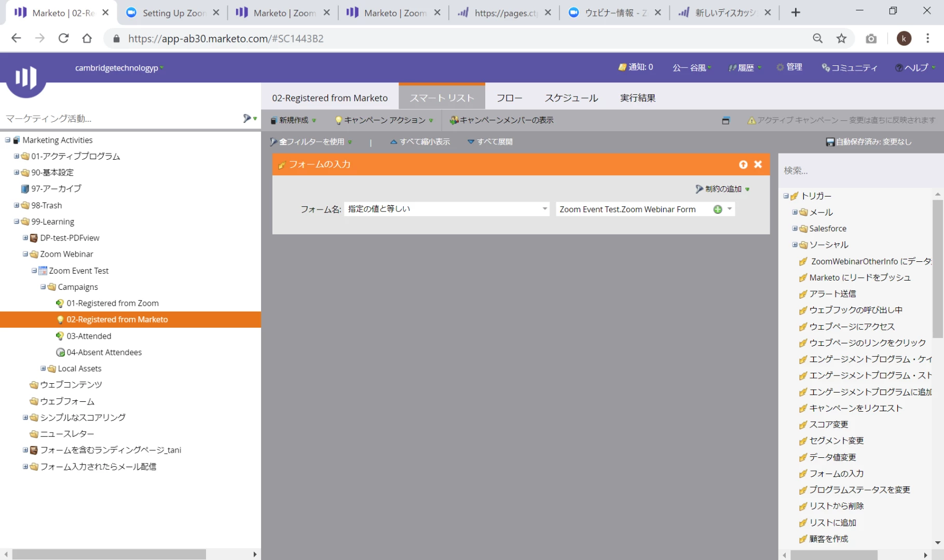Add the セグメント変更 trigger from palette
Viewport: 944px width, 560px height.
pos(836,441)
